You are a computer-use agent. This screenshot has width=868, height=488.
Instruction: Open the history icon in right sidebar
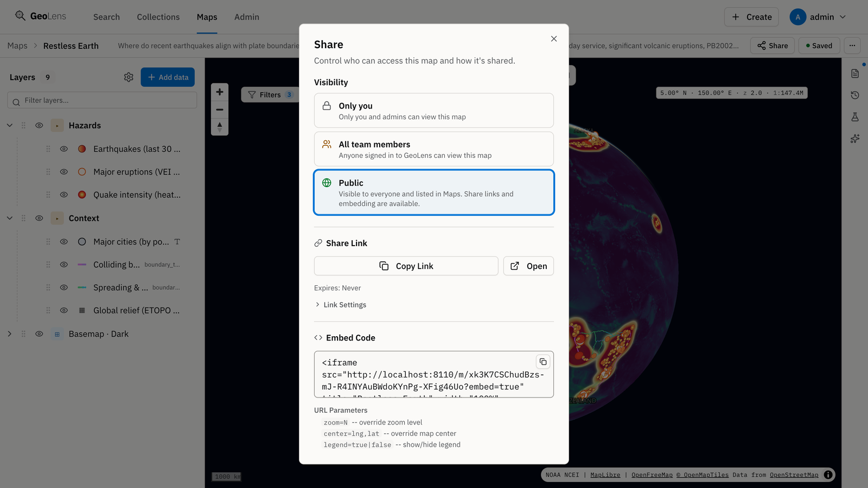pos(855,95)
